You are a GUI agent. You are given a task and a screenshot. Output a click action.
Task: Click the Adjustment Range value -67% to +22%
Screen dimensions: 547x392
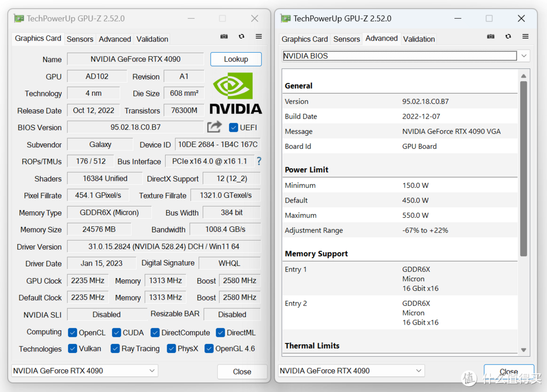click(x=425, y=230)
